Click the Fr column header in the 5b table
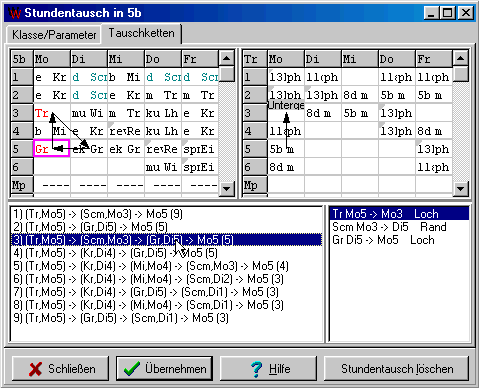The height and width of the screenshot is (388, 479). (x=200, y=59)
